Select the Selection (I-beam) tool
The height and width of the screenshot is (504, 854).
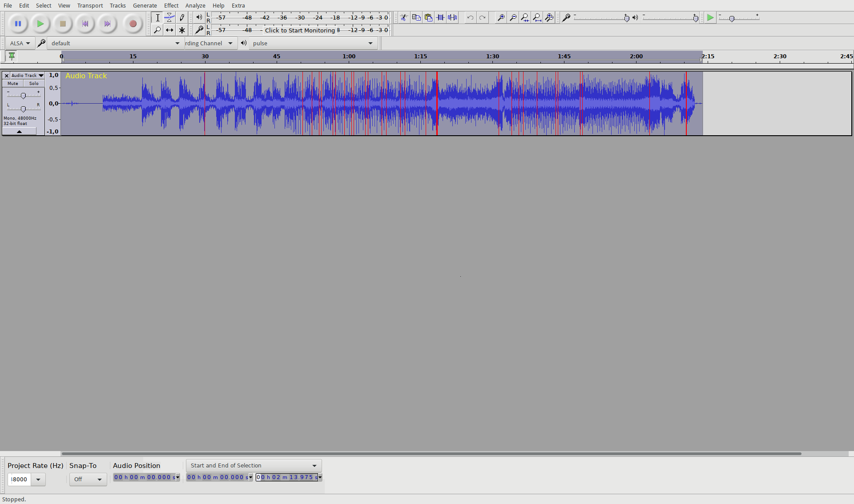[x=157, y=18]
